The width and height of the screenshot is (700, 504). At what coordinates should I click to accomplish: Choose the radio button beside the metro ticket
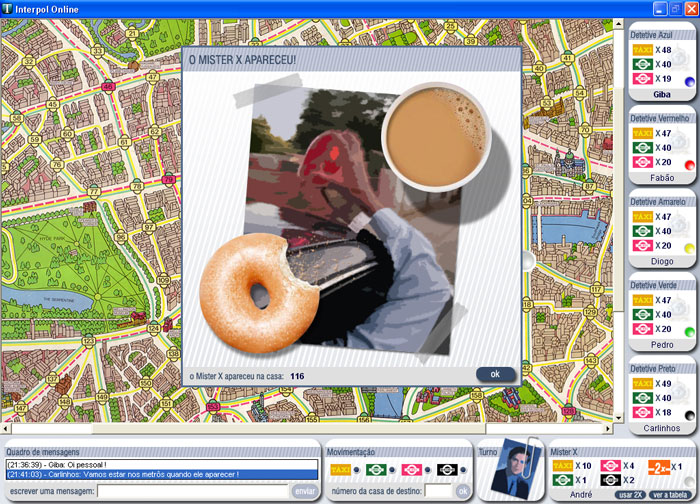coord(427,469)
